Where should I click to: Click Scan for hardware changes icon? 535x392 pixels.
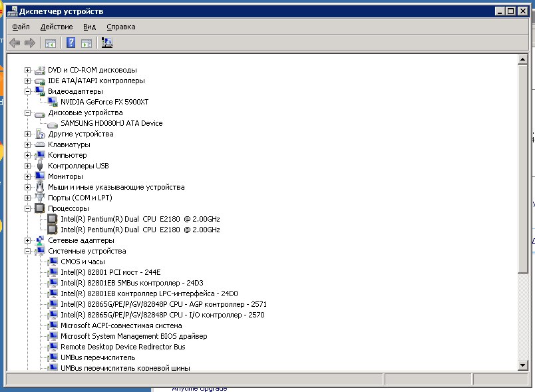click(x=106, y=43)
